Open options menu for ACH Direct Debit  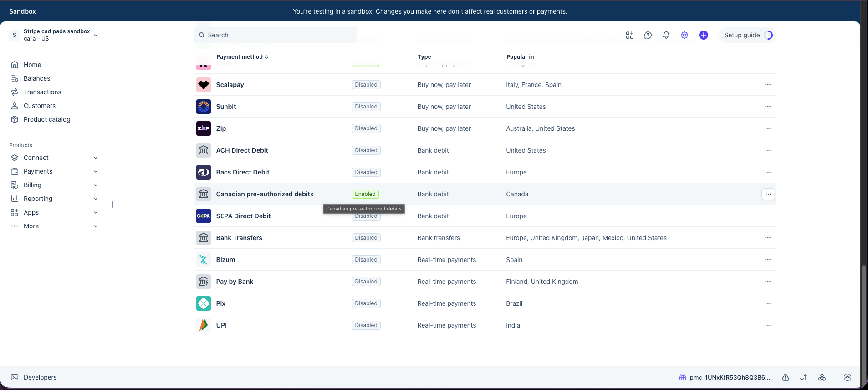point(768,150)
